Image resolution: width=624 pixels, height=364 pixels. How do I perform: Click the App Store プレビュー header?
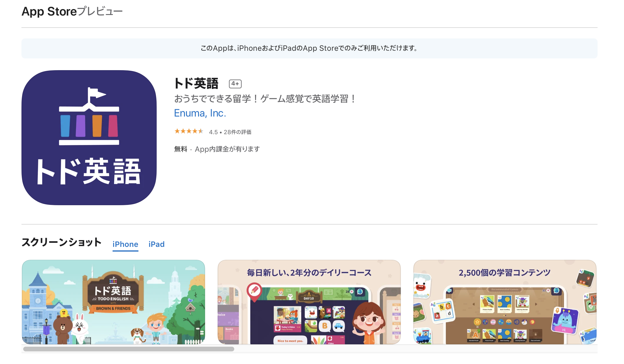[72, 11]
